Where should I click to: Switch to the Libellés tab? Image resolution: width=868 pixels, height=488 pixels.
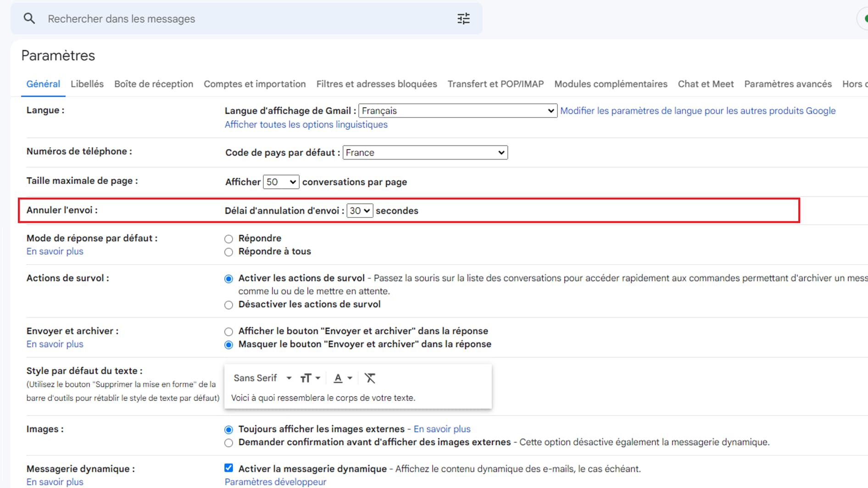[87, 84]
